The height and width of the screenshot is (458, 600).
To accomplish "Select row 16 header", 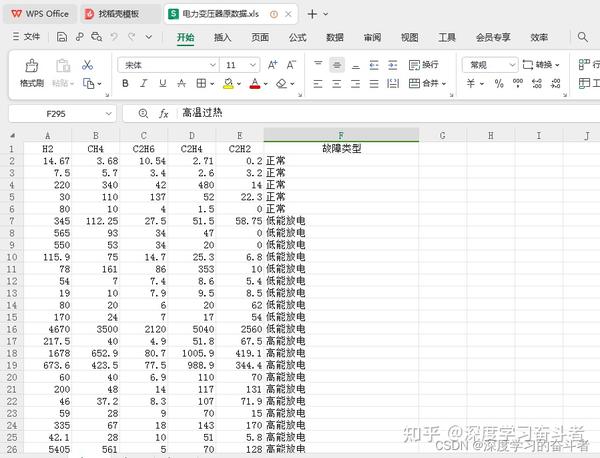I will click(12, 329).
